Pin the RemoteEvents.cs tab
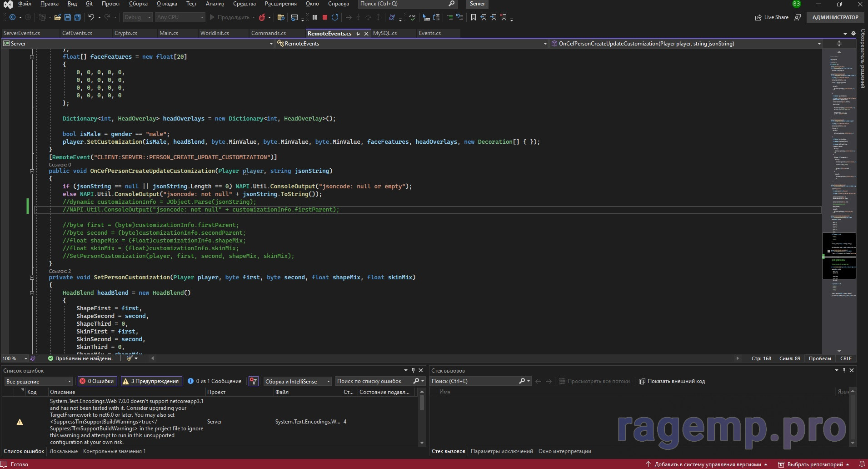The image size is (868, 469). pyautogui.click(x=358, y=34)
